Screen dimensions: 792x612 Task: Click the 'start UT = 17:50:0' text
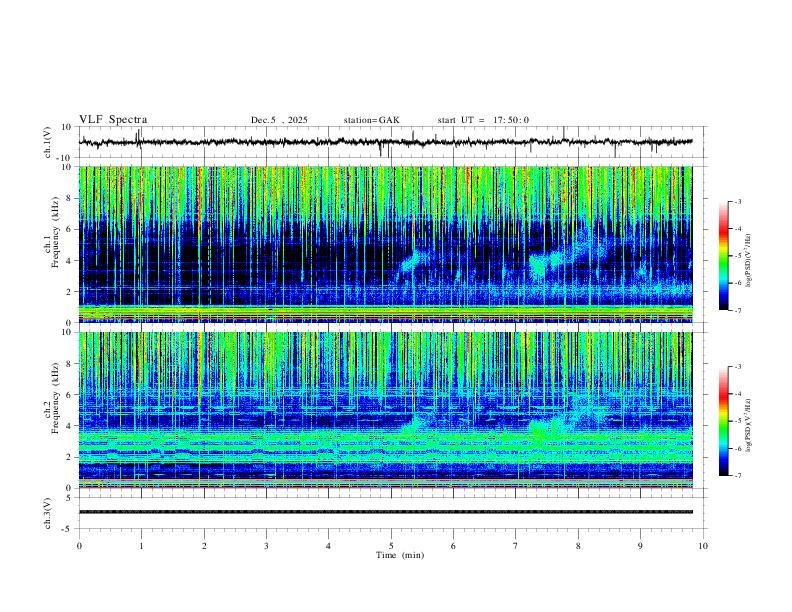coord(483,120)
